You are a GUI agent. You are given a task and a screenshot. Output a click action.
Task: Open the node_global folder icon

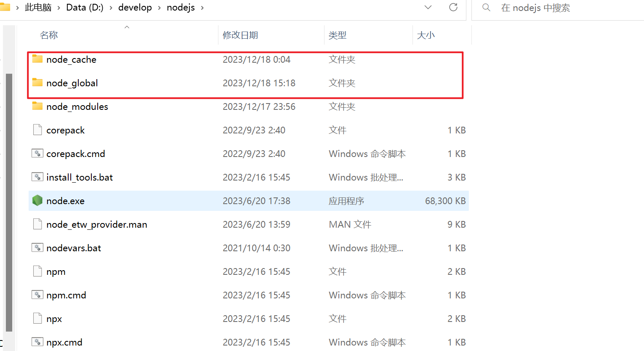tap(37, 82)
